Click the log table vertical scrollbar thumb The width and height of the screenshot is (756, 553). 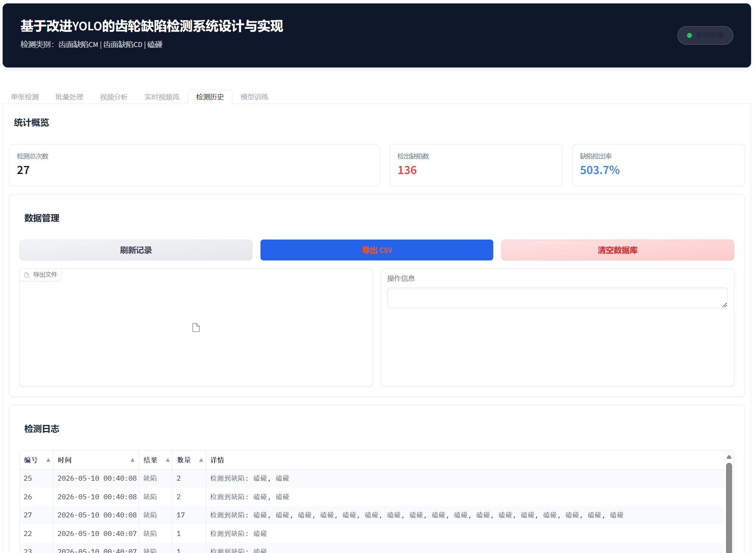[729, 508]
